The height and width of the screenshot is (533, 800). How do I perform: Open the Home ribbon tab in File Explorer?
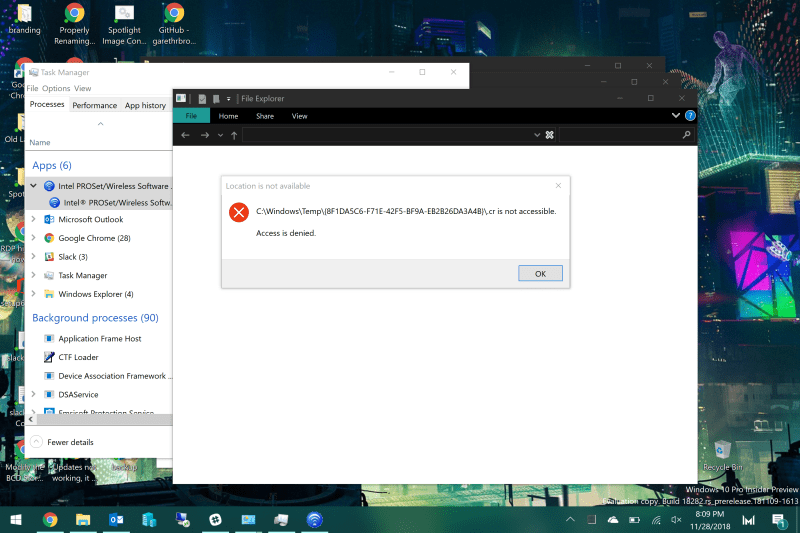[228, 116]
